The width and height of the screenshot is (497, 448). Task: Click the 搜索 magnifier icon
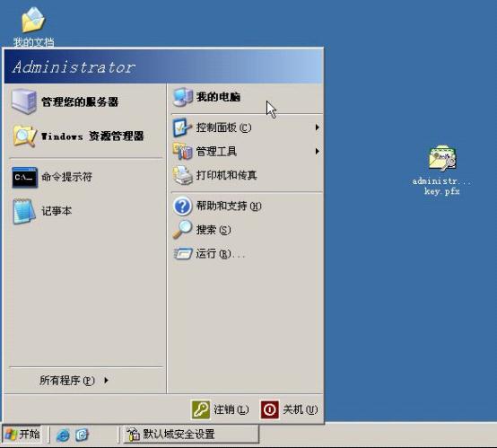tap(182, 229)
